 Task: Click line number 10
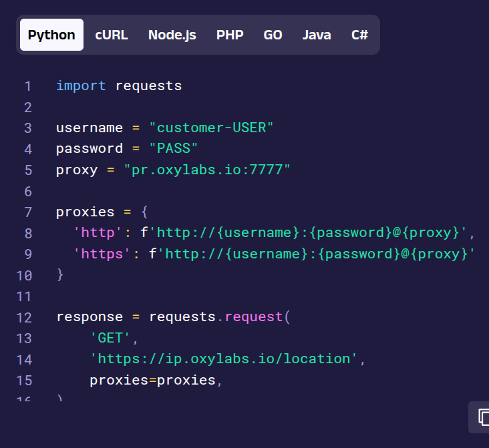[x=24, y=276]
